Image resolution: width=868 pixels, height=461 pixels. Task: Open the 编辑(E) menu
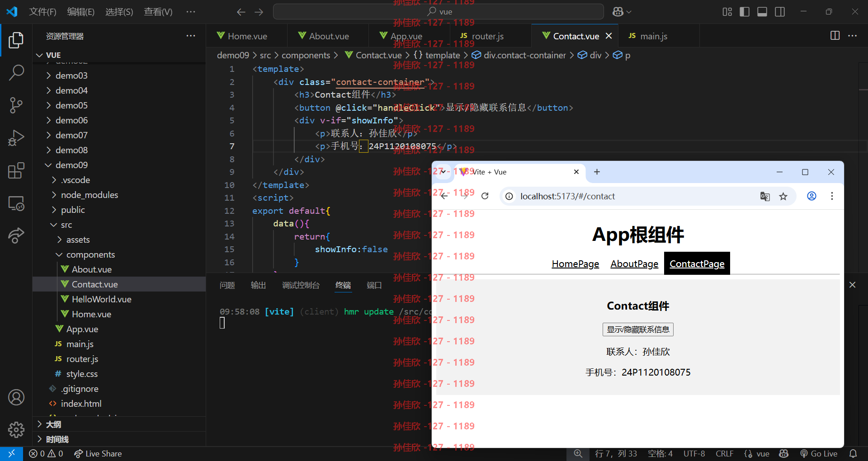coord(81,12)
